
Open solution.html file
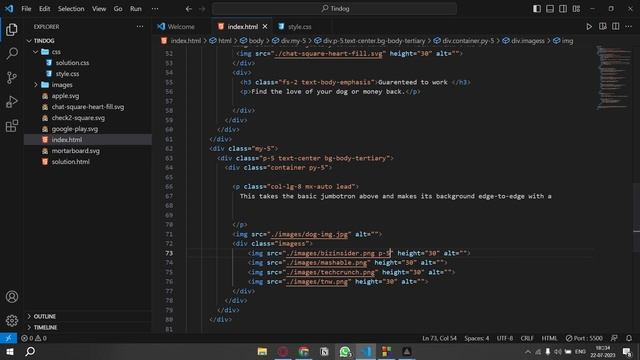(x=71, y=162)
